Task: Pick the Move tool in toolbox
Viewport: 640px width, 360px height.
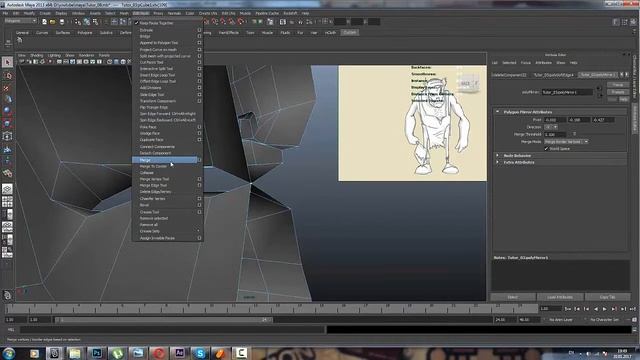Action: point(7,99)
